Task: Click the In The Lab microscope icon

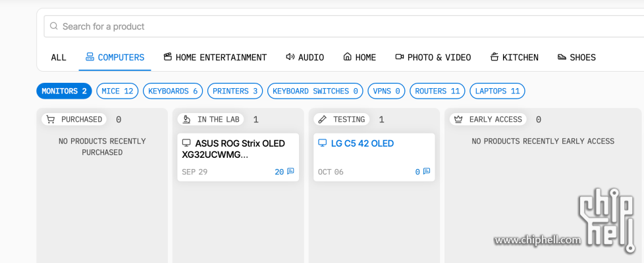Action: (187, 119)
